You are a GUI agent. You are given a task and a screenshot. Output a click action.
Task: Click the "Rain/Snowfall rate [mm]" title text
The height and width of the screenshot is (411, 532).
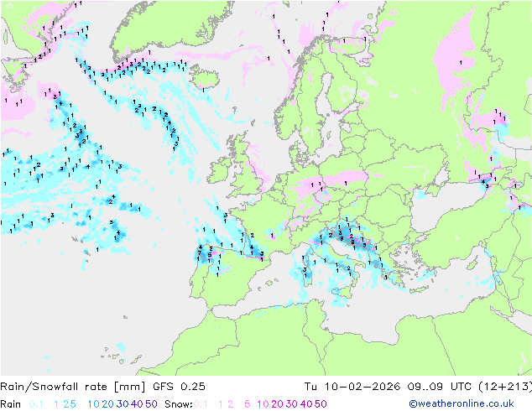[x=73, y=387]
